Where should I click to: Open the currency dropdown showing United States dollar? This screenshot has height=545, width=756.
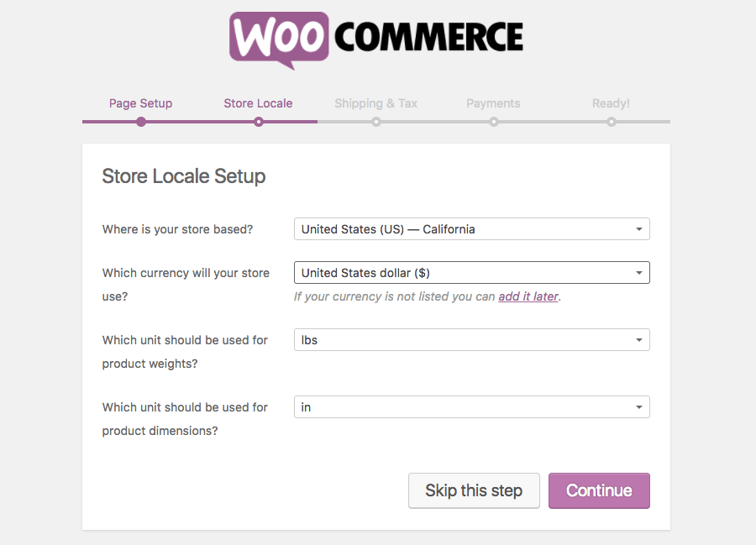pos(471,273)
